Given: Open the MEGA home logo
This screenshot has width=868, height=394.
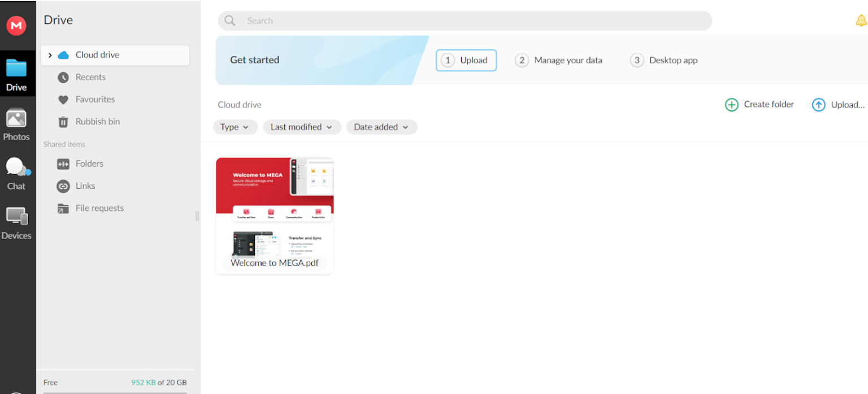Looking at the screenshot, I should [x=16, y=25].
